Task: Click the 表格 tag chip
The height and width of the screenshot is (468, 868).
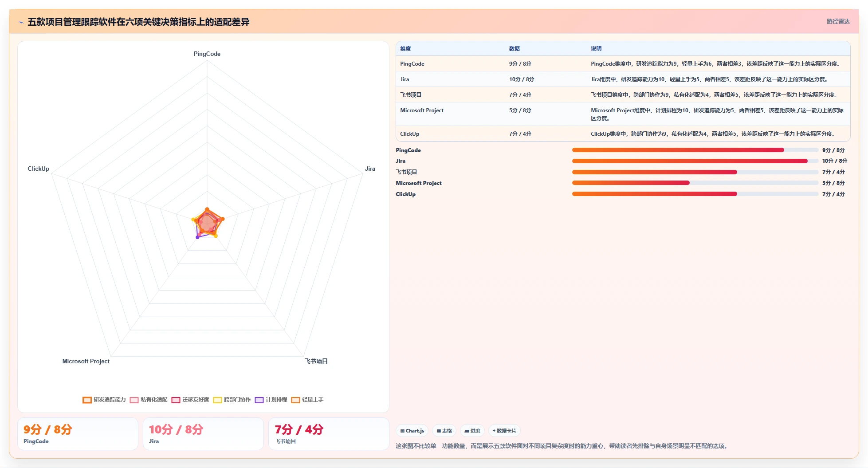Action: tap(444, 431)
